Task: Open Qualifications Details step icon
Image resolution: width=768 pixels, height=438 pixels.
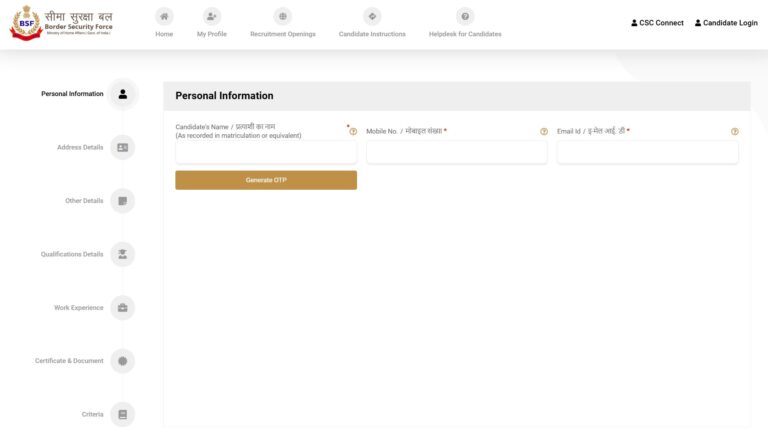Action: pos(122,254)
